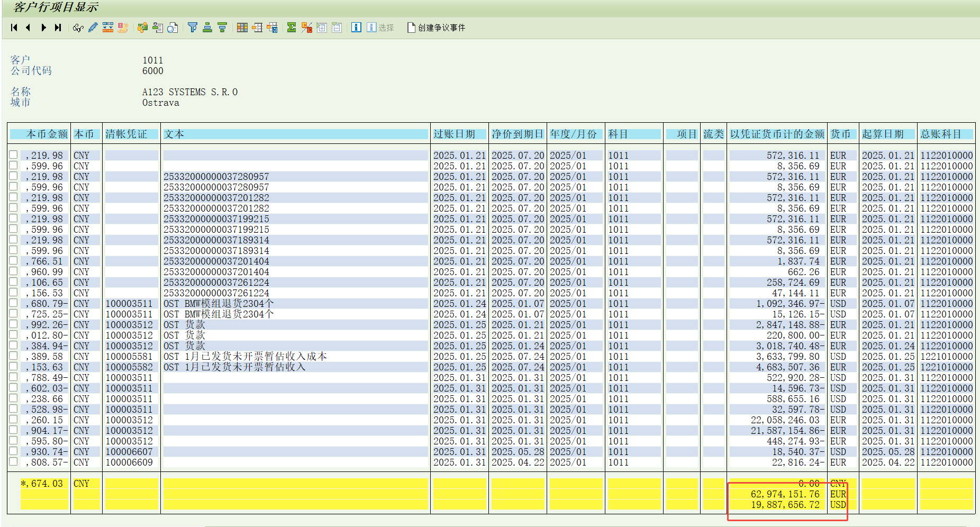Select the 以凭证货币计的金额 column header
980x527 pixels.
(777, 134)
